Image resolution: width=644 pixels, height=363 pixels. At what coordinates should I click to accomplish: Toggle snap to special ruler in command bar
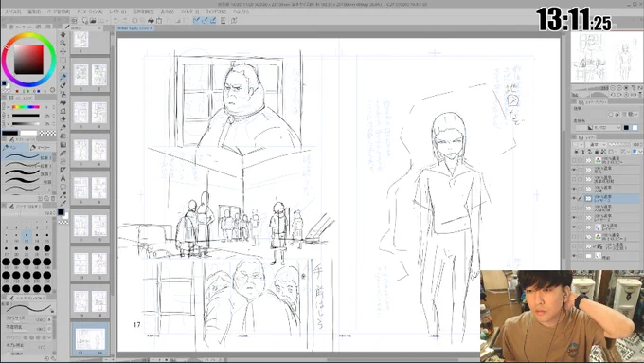pos(205,20)
